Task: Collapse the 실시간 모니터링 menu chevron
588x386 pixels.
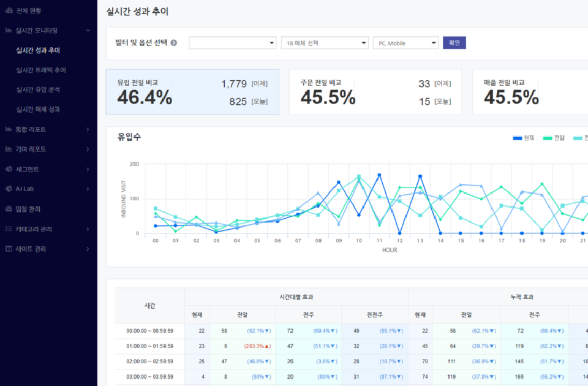Action: pos(88,30)
